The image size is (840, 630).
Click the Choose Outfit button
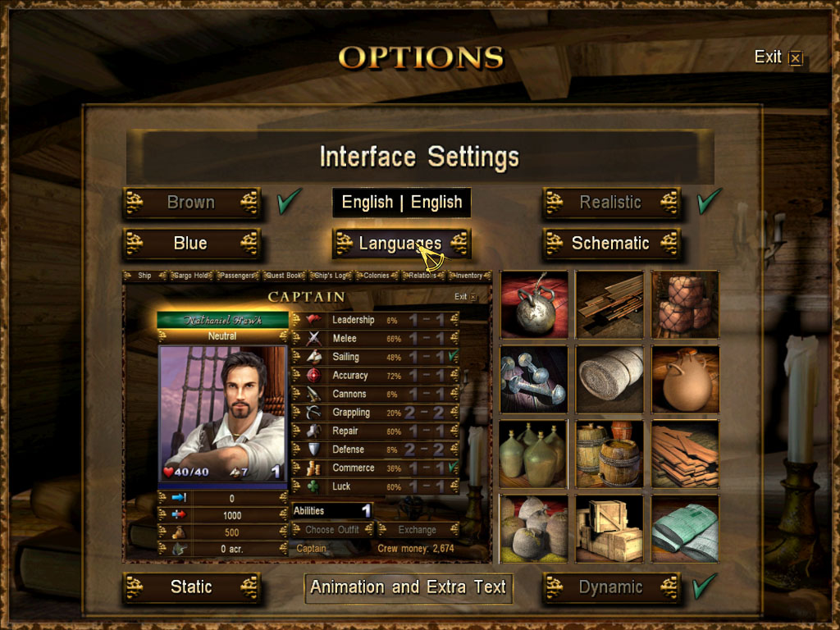tap(332, 530)
